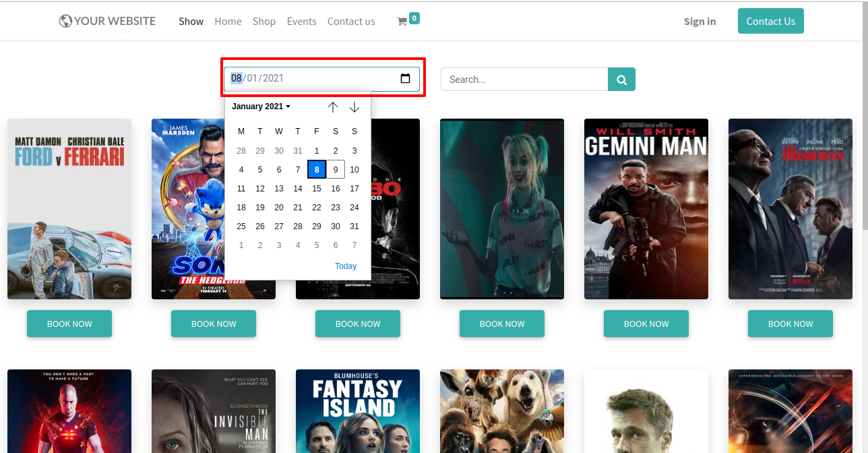This screenshot has width=868, height=453.
Task: Open the calendar picker icon in date field
Action: (x=405, y=78)
